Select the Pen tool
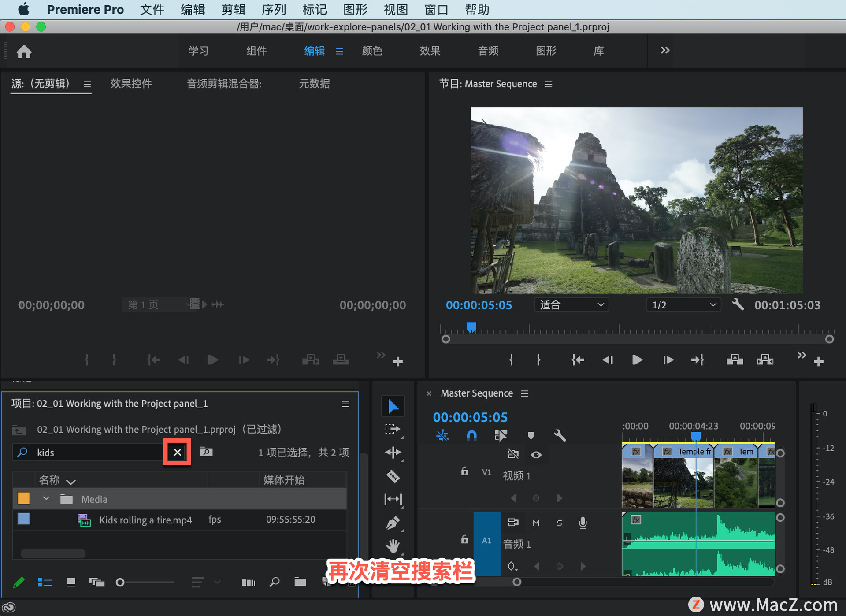Screen dimensions: 846x616 pyautogui.click(x=393, y=523)
